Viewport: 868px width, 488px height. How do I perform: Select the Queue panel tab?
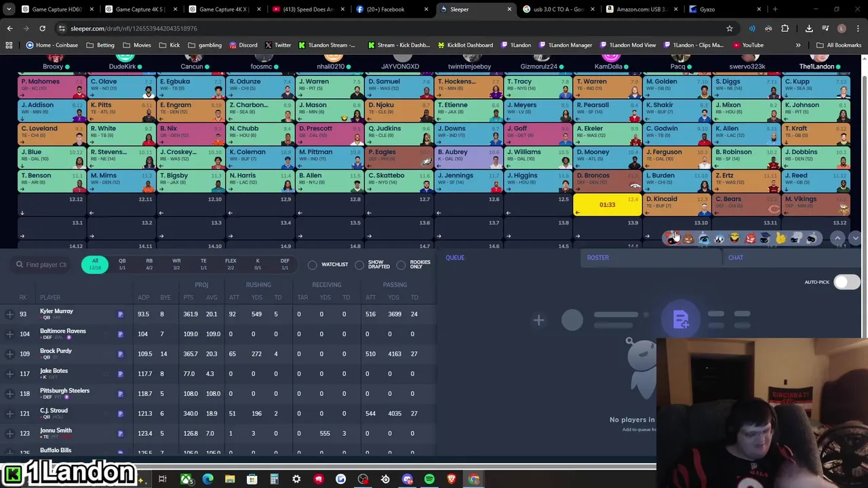tap(455, 258)
